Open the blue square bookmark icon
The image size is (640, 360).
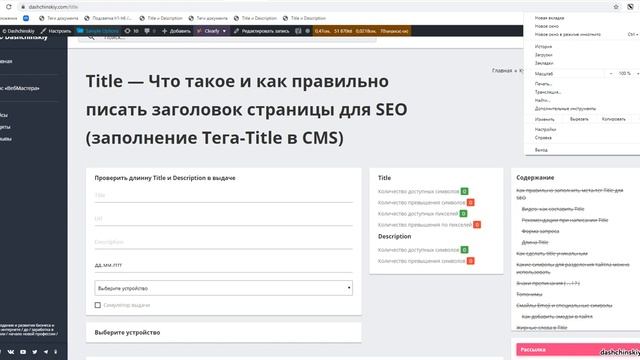pyautogui.click(x=26, y=18)
